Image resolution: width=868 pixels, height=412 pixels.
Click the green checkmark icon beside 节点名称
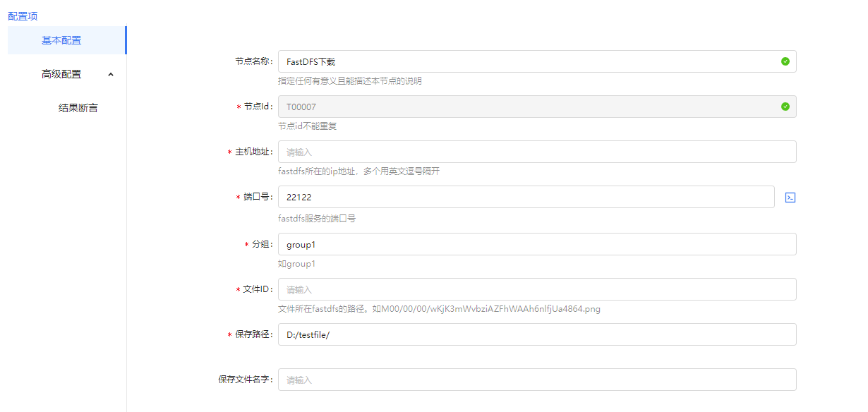click(x=785, y=61)
